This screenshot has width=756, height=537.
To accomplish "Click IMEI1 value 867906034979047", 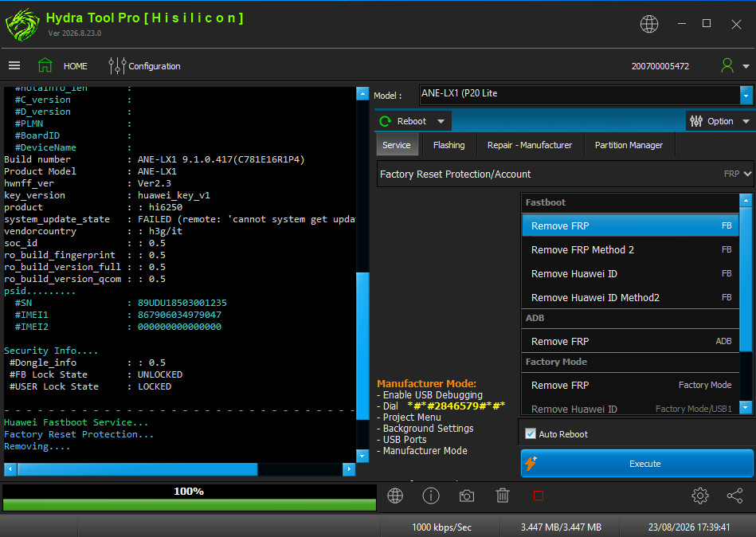I will coord(179,315).
